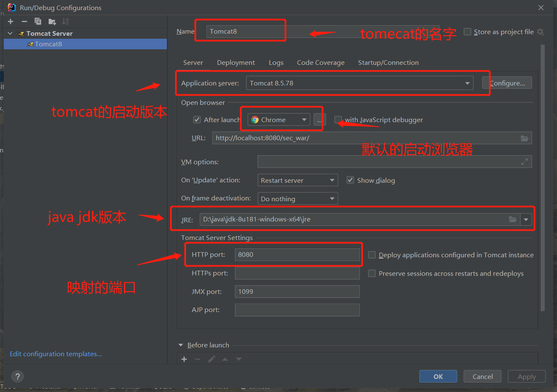Open Edit configuration templates link
Screen dimensions: 557x392
56,354
